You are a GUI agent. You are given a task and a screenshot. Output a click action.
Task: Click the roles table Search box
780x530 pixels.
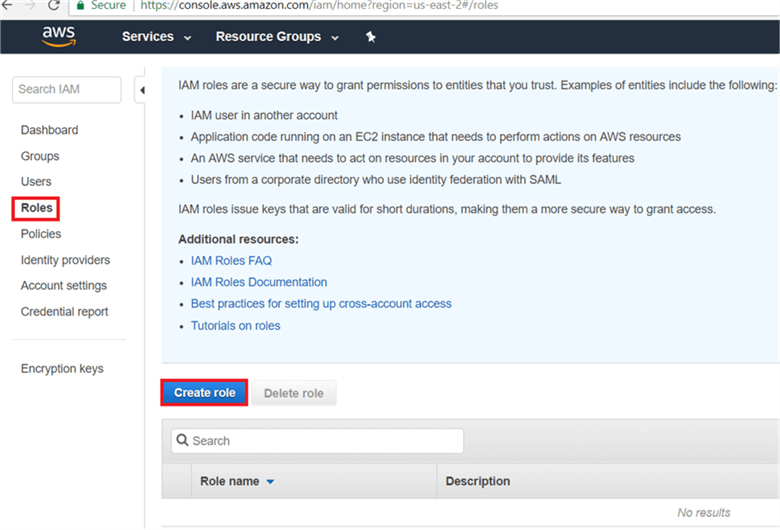tap(317, 441)
